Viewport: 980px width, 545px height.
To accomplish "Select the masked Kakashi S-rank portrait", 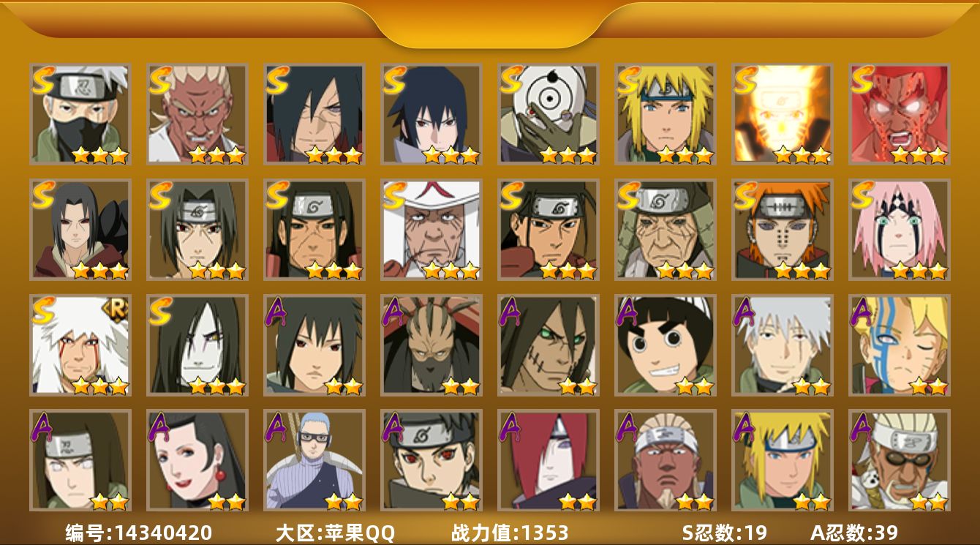I will [x=80, y=114].
